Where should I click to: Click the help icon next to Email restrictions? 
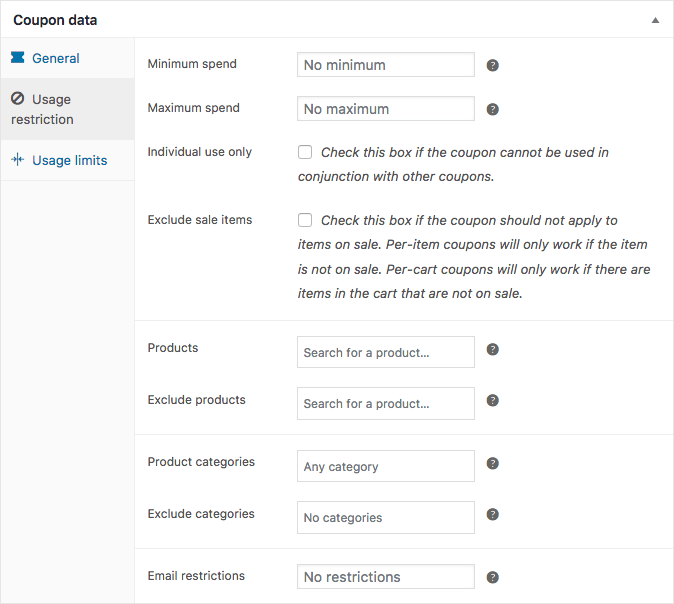[x=492, y=578]
